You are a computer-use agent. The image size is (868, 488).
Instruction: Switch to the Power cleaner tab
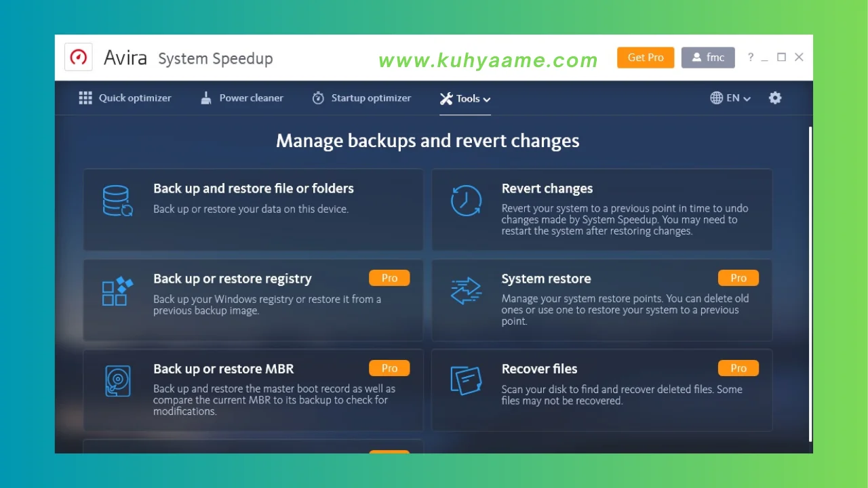tap(242, 98)
